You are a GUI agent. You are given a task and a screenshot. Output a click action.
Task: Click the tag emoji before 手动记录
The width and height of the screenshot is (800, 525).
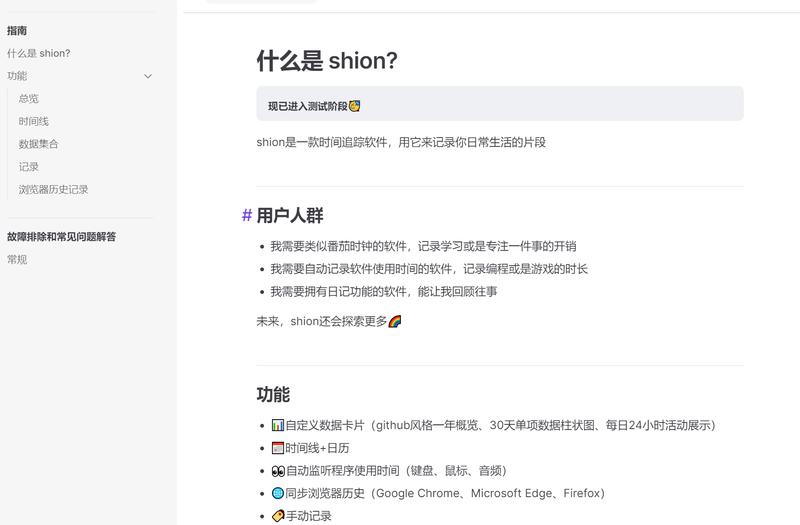278,516
